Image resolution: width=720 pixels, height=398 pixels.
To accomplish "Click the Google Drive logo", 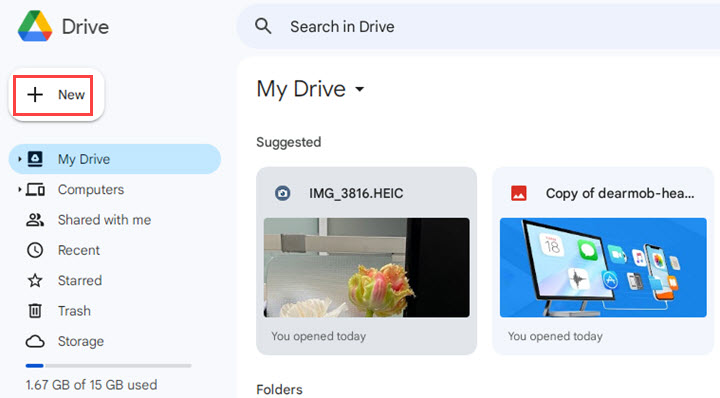I will [35, 26].
